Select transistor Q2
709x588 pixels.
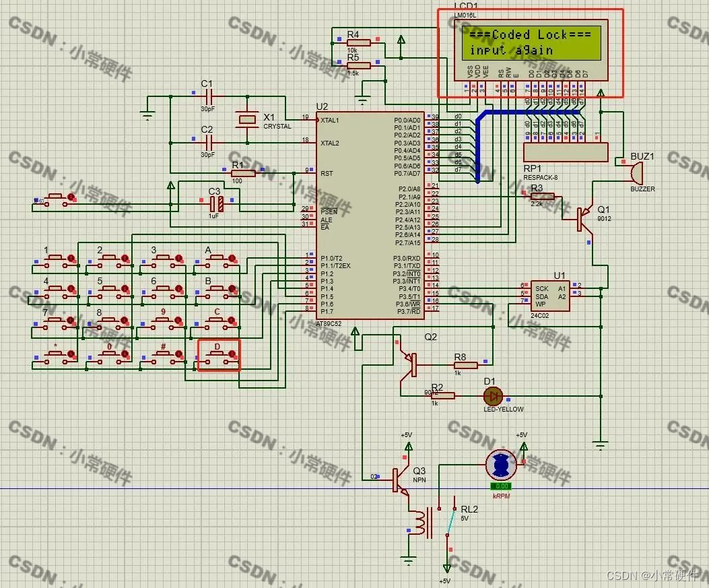click(x=409, y=364)
